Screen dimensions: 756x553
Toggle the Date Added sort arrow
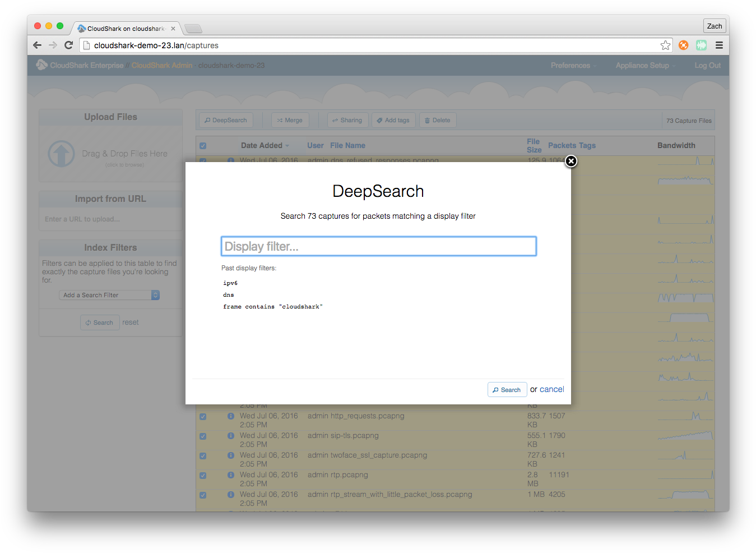[287, 145]
